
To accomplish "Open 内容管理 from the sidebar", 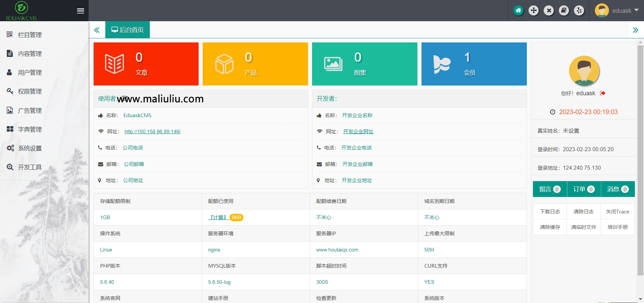I will tap(30, 53).
